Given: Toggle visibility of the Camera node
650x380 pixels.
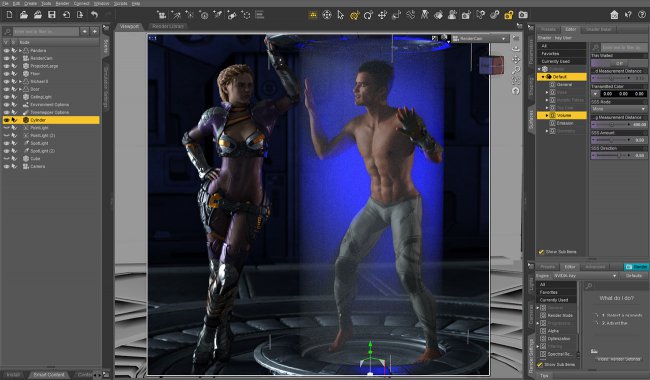Looking at the screenshot, I should pyautogui.click(x=6, y=166).
